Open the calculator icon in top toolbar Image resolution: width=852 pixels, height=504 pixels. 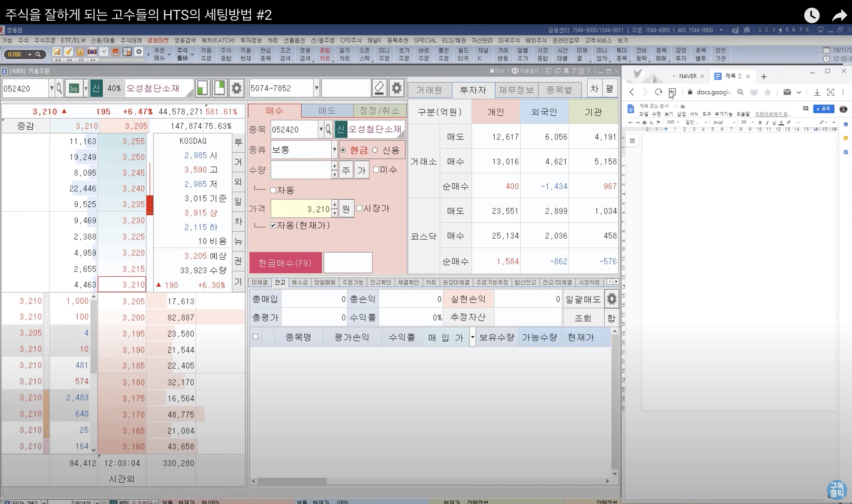coord(127,52)
